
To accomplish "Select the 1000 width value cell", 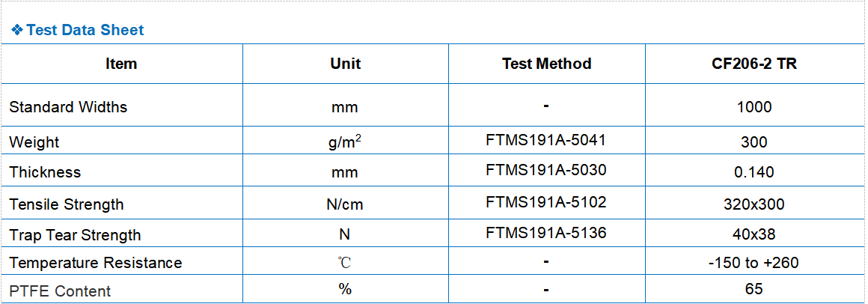I will coord(754,107).
